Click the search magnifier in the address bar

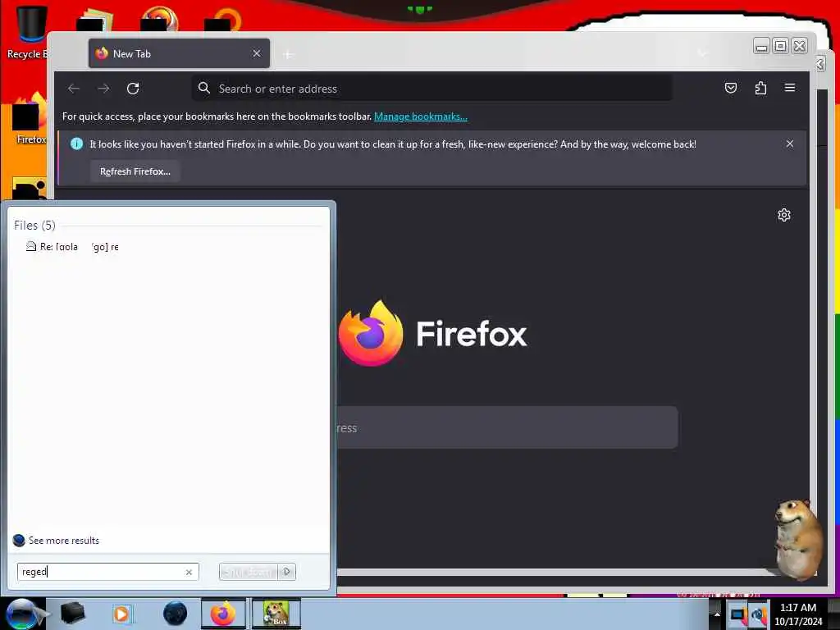pyautogui.click(x=204, y=88)
